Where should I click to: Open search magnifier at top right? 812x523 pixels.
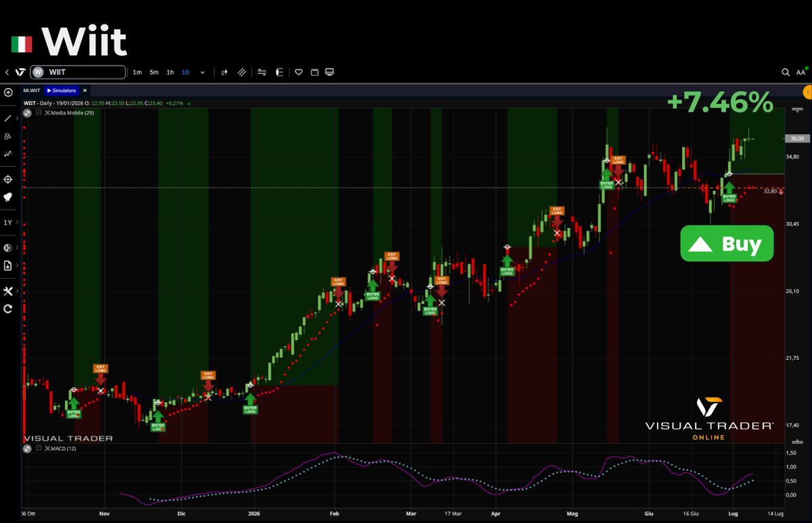[786, 72]
